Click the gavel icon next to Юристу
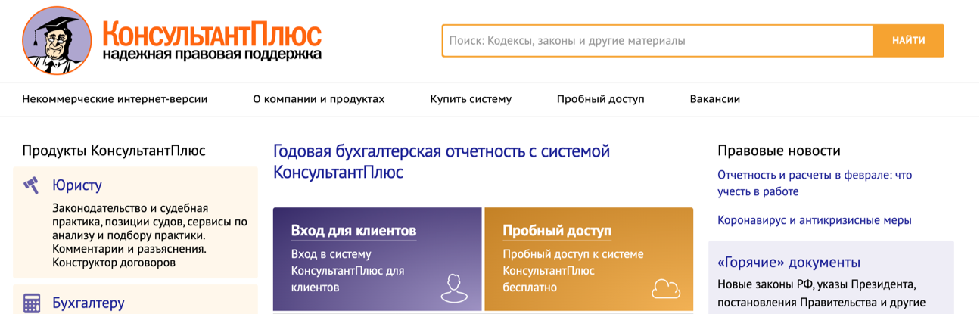 pyautogui.click(x=31, y=185)
